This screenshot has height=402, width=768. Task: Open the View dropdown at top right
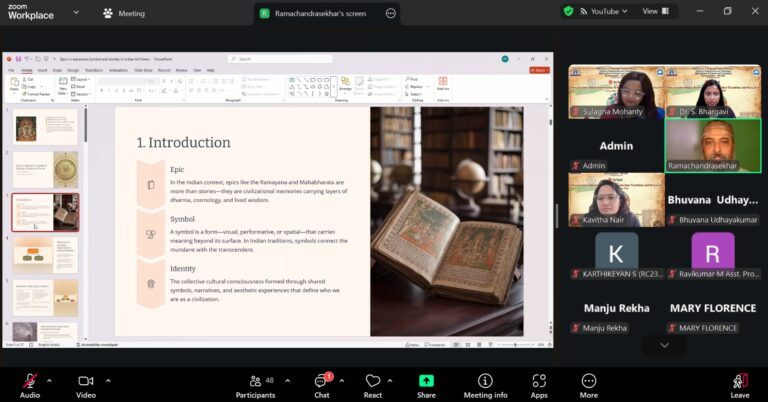(654, 11)
